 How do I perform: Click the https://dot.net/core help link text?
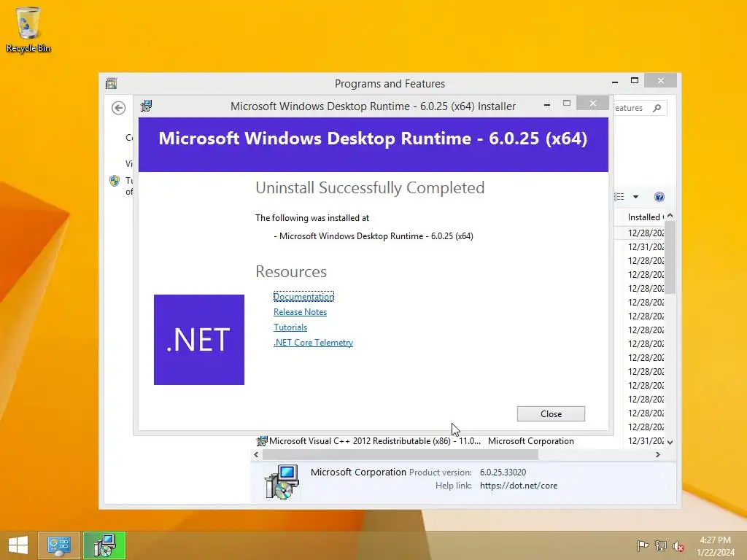(519, 486)
